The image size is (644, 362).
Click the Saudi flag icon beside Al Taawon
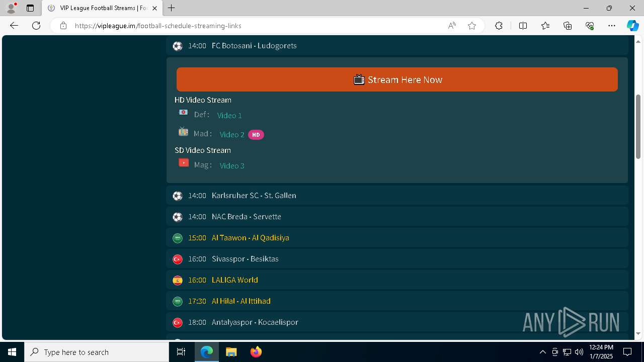pos(178,238)
